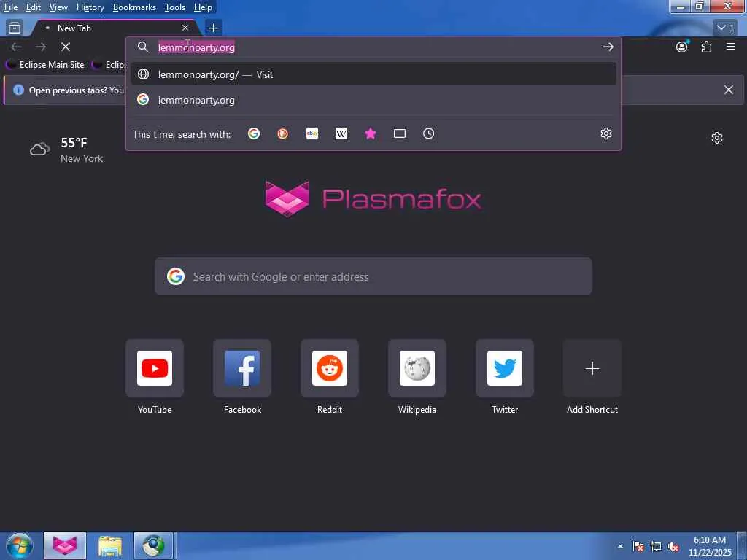Image resolution: width=747 pixels, height=560 pixels.
Task: Open the account profile icon
Action: pos(682,47)
